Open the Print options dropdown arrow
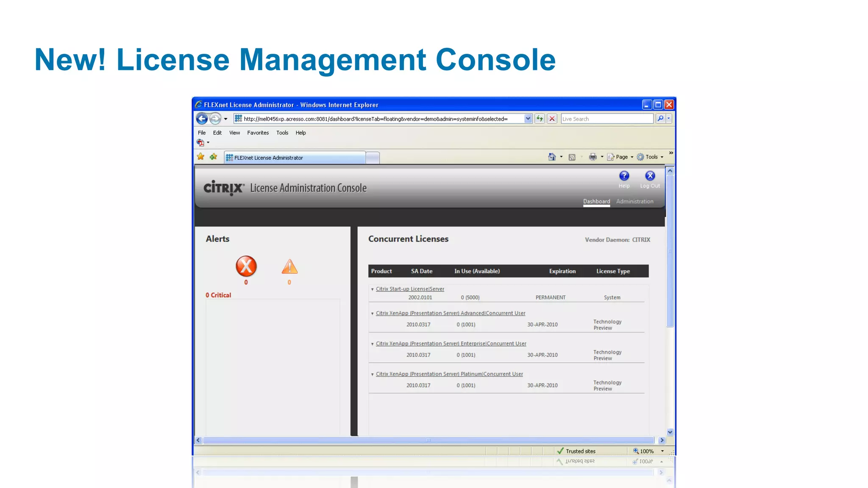Viewport: 868px width, 488px height. (602, 157)
